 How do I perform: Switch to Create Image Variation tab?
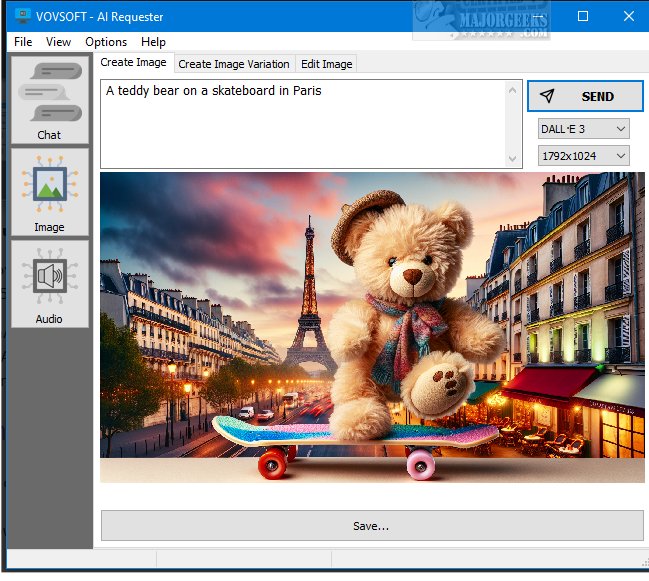click(x=234, y=64)
